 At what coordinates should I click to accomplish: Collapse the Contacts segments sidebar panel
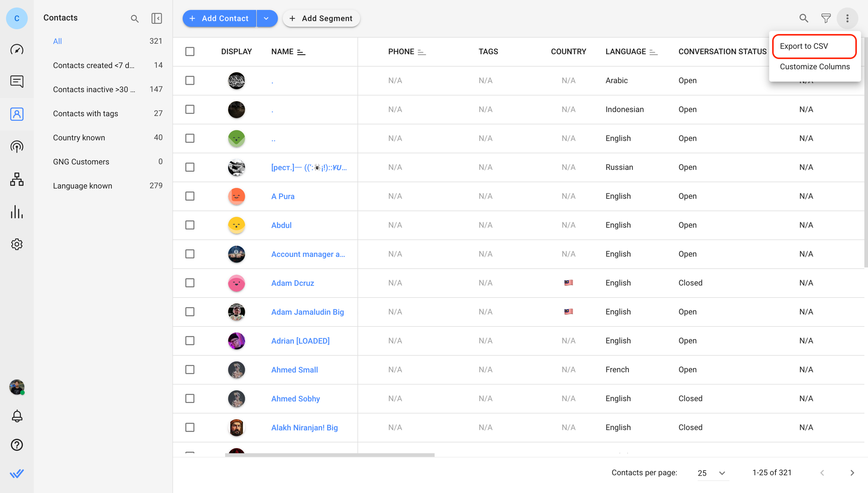pos(156,18)
